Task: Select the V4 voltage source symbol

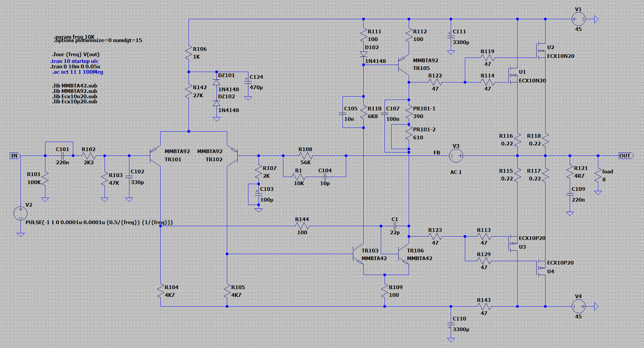Action: [578, 306]
